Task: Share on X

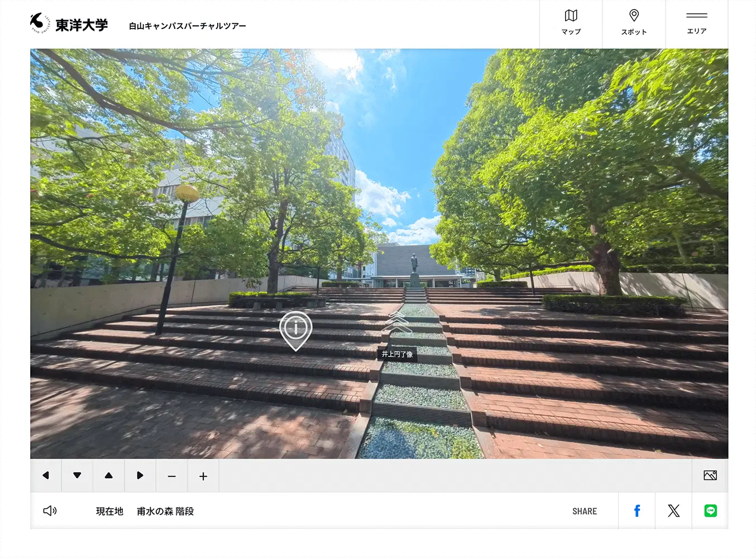Action: click(673, 511)
